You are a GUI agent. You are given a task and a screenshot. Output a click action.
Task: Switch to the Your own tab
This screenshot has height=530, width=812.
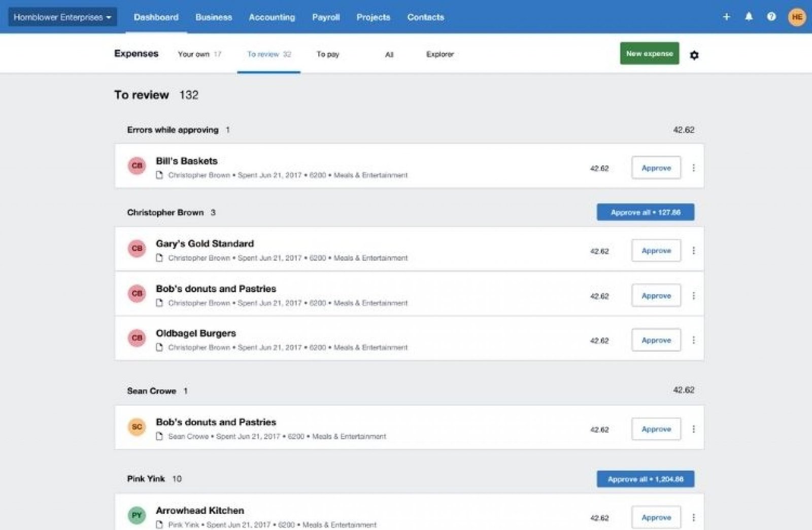click(x=199, y=54)
